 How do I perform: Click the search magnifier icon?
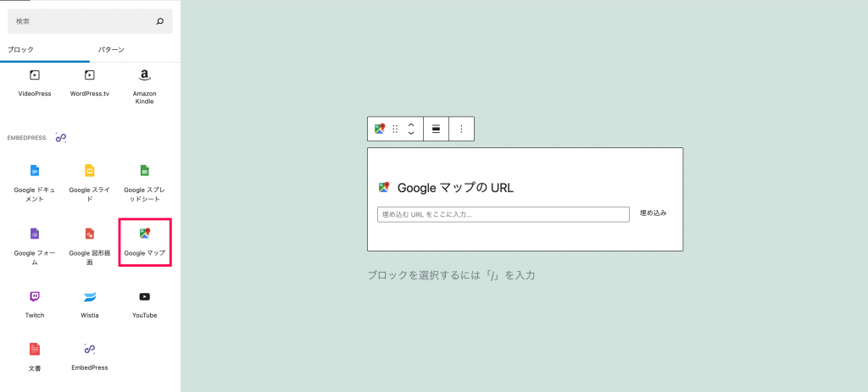[160, 21]
